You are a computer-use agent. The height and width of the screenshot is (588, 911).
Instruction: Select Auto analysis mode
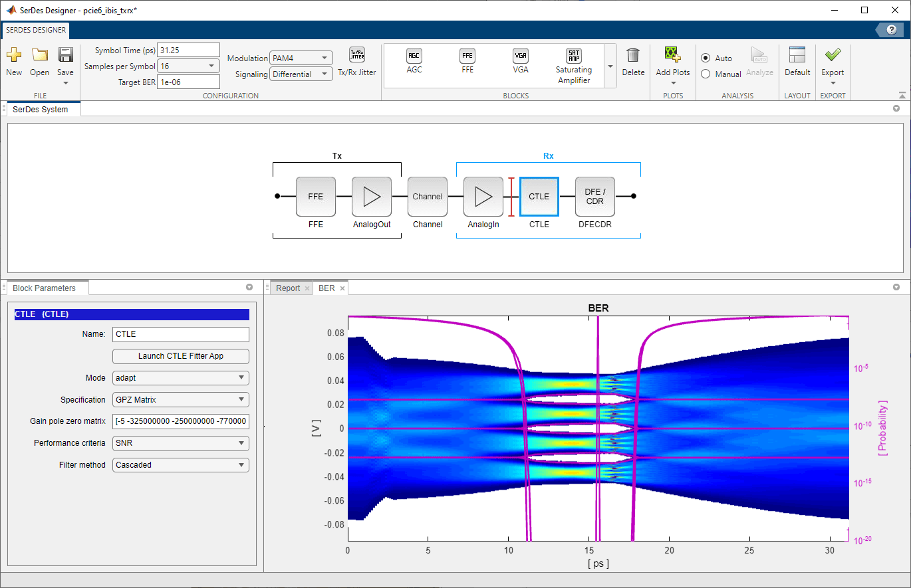click(x=706, y=58)
